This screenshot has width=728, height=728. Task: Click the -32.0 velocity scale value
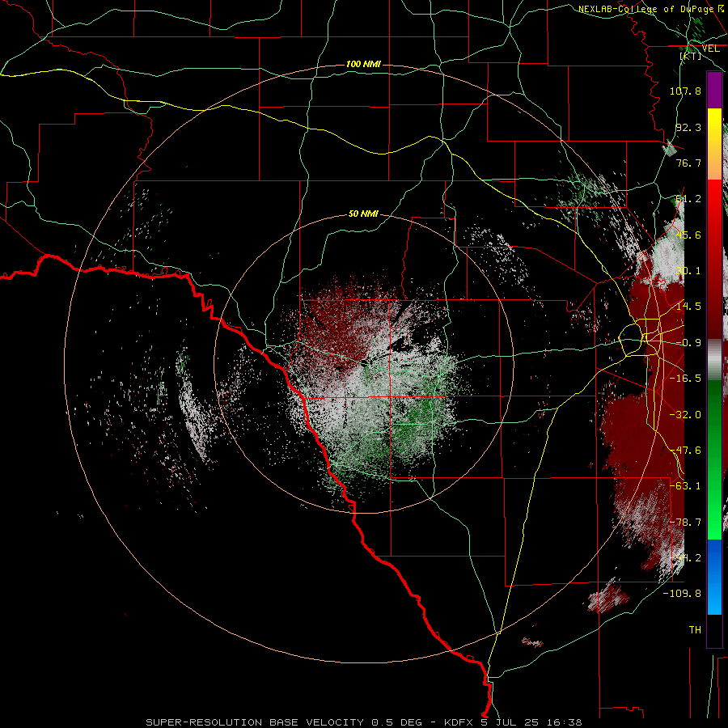point(685,415)
